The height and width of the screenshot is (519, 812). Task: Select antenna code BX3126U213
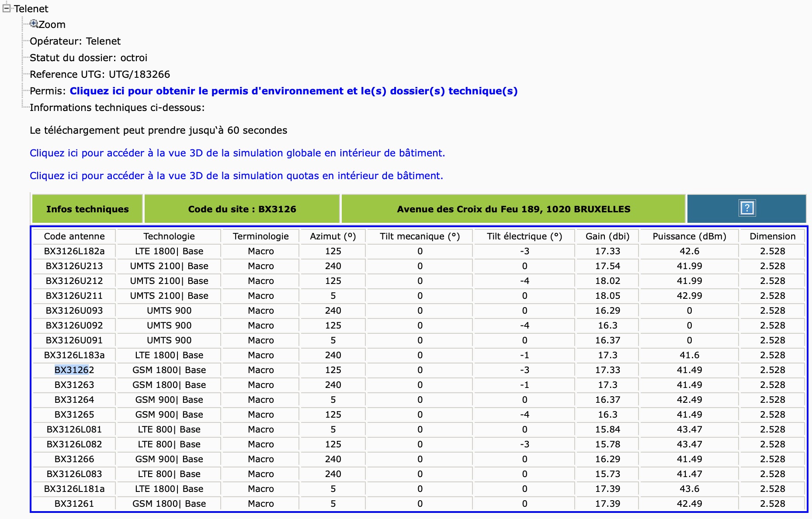(x=74, y=266)
